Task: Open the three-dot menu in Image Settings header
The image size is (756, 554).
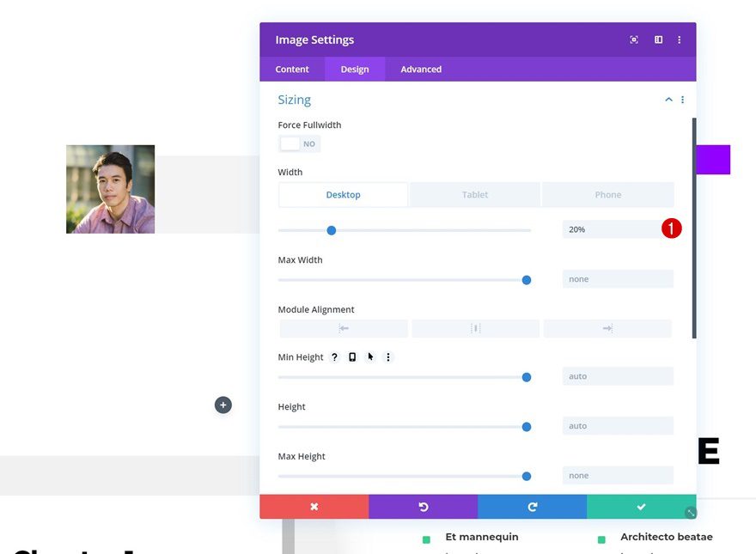Action: [680, 40]
